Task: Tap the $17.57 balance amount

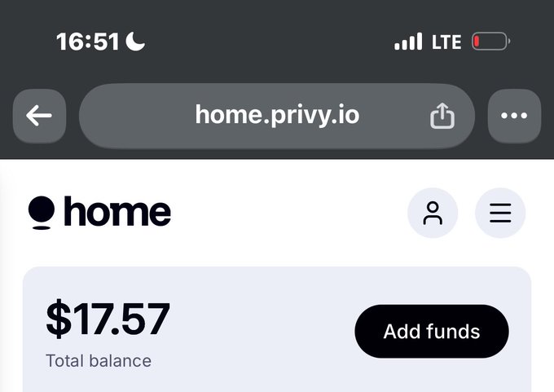Action: pyautogui.click(x=108, y=319)
